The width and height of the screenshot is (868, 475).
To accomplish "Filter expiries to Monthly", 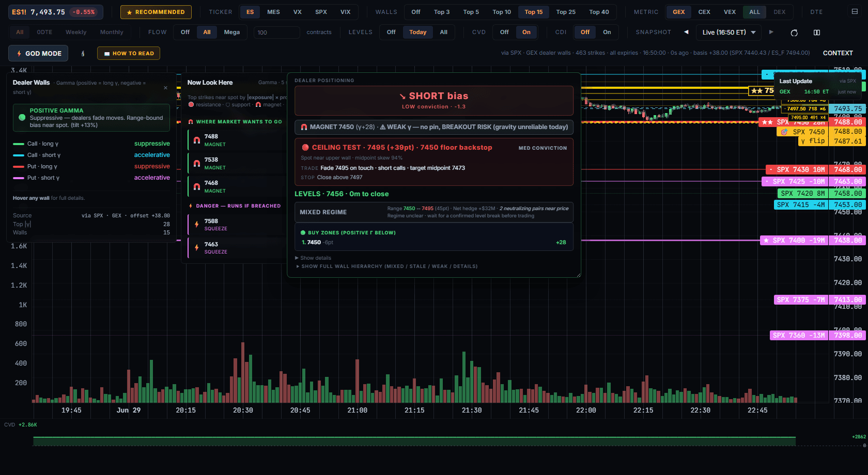I will tap(112, 32).
